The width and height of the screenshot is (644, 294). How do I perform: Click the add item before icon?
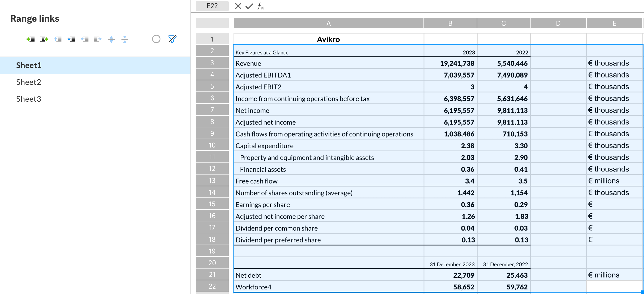coord(31,39)
